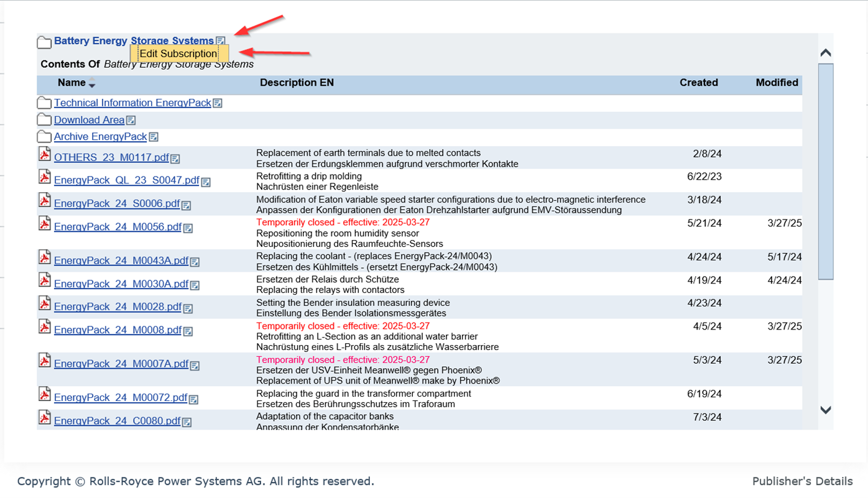Click the scroll down arrow
This screenshot has width=868, height=498.
tap(826, 410)
